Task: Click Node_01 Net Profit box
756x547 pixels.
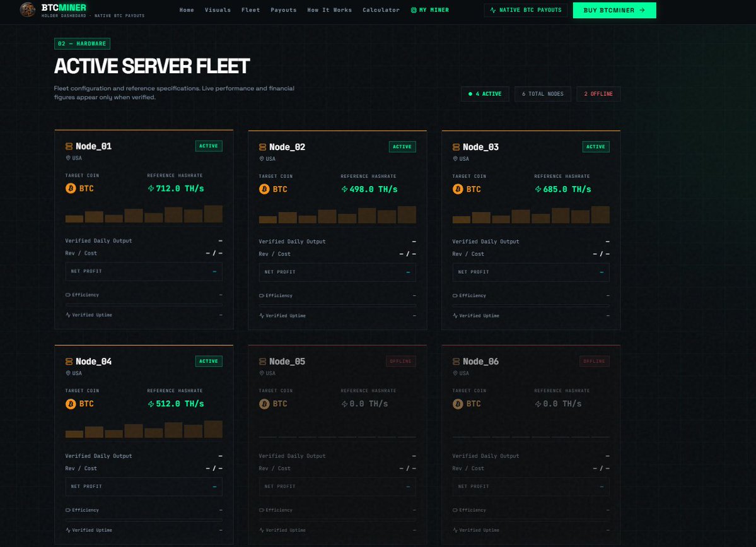Action: (x=144, y=271)
